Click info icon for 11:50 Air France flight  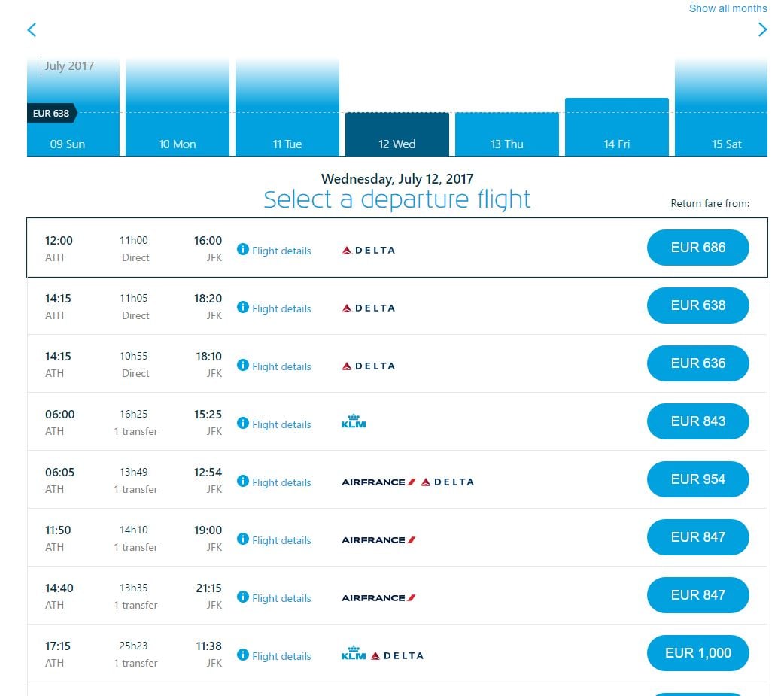coord(242,539)
